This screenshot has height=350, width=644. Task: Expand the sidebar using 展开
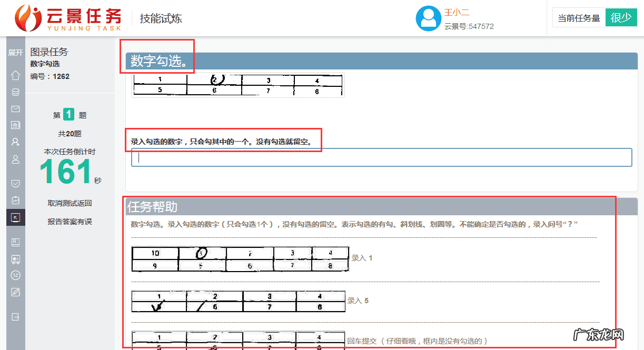[x=14, y=52]
